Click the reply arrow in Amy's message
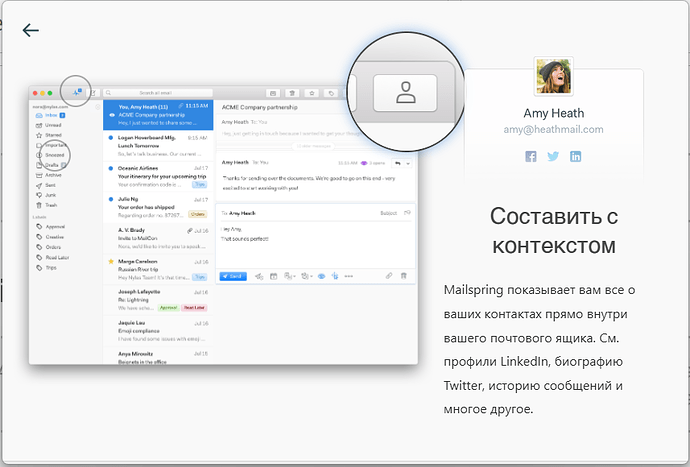 coord(398,163)
